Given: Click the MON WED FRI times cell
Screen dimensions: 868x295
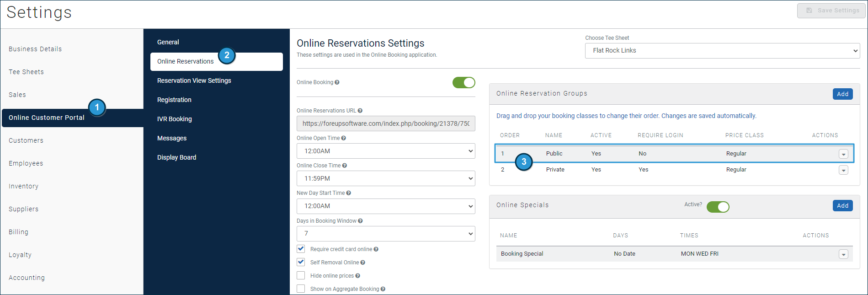Looking at the screenshot, I should 699,254.
